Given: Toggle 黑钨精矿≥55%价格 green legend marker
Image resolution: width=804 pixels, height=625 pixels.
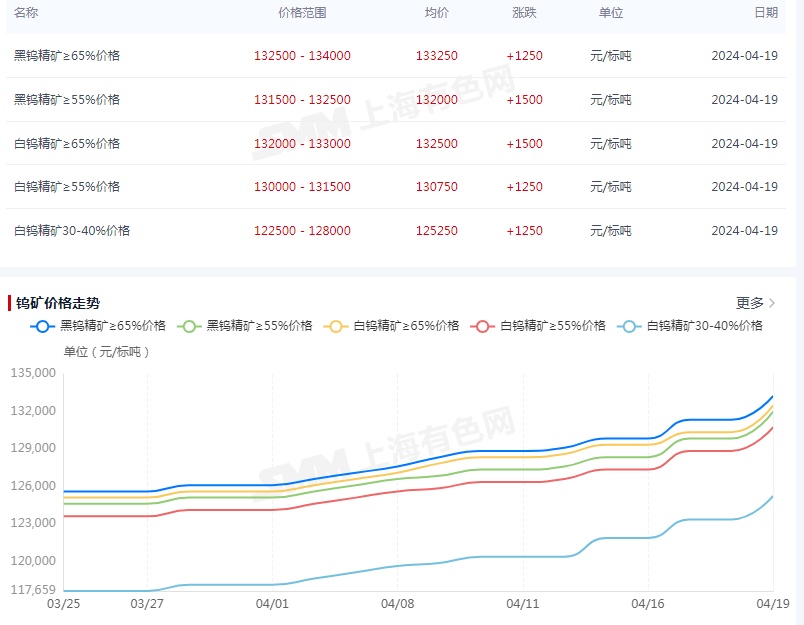Looking at the screenshot, I should [189, 326].
